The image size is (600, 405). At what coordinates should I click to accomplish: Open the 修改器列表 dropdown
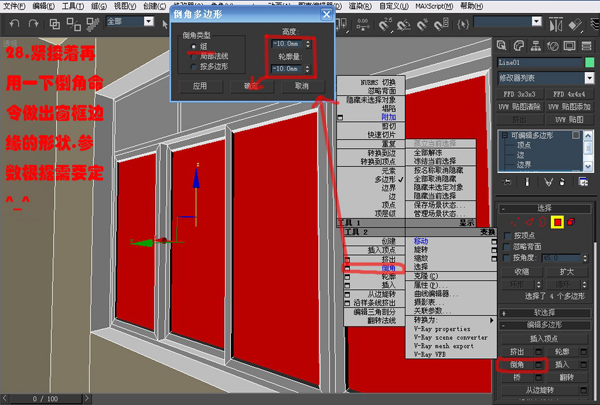coord(589,78)
